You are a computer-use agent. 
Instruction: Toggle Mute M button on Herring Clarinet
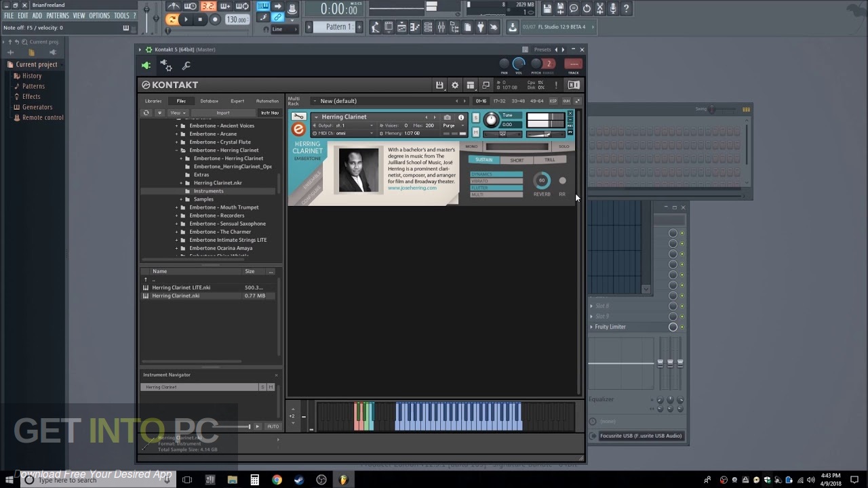(476, 132)
